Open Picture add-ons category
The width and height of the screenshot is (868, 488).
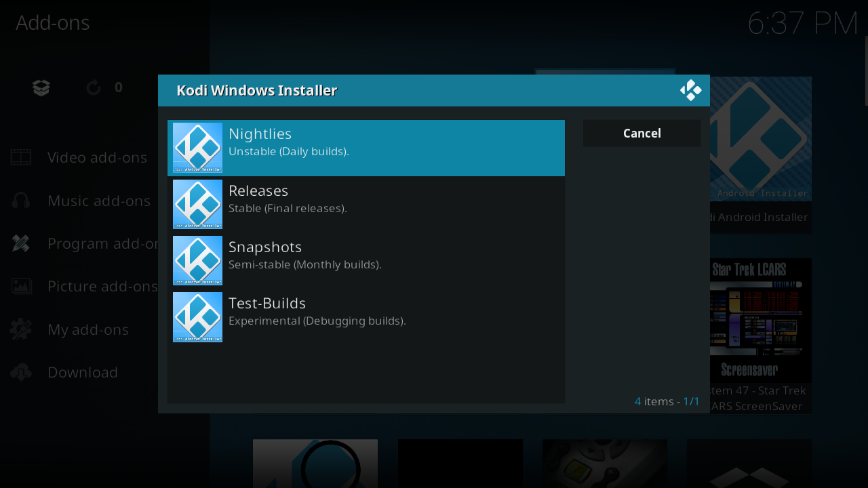[x=102, y=286]
